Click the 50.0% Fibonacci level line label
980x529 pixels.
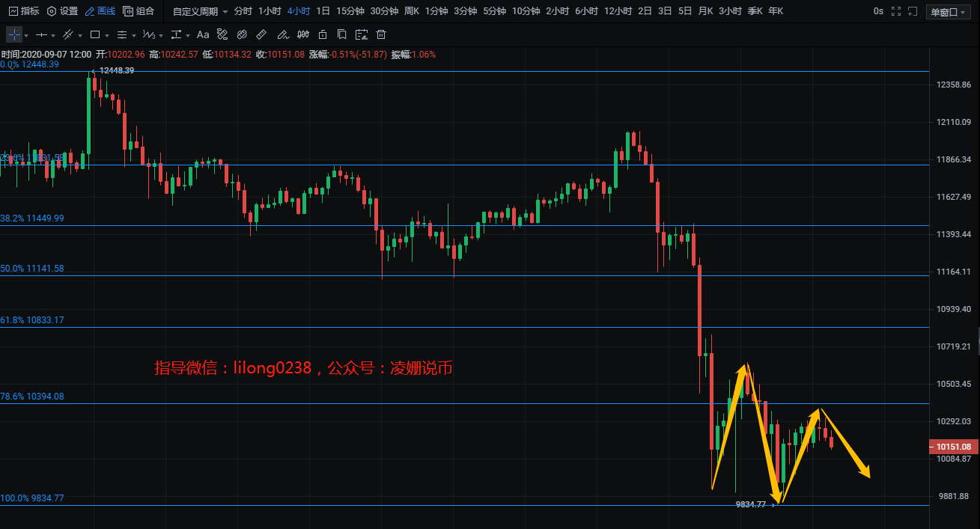tap(32, 269)
